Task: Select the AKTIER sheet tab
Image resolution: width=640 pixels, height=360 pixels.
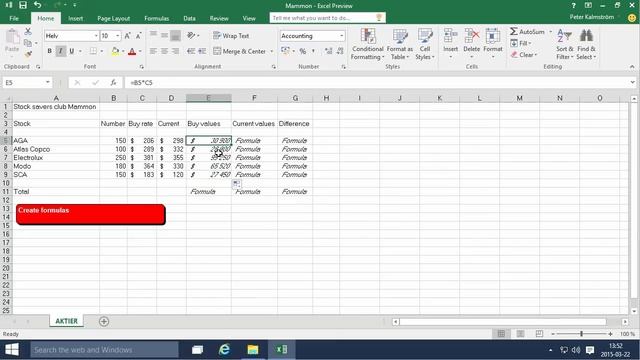Action: (x=67, y=321)
